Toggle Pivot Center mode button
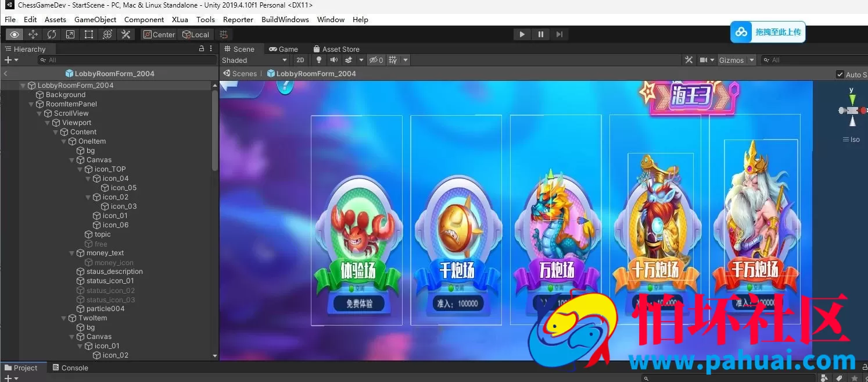Image resolution: width=868 pixels, height=382 pixels. click(x=159, y=34)
